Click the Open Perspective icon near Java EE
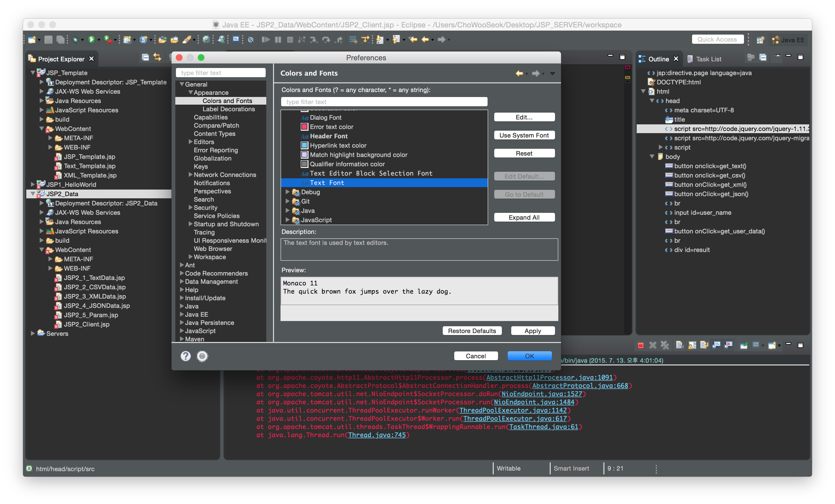The image size is (835, 504). click(x=760, y=40)
